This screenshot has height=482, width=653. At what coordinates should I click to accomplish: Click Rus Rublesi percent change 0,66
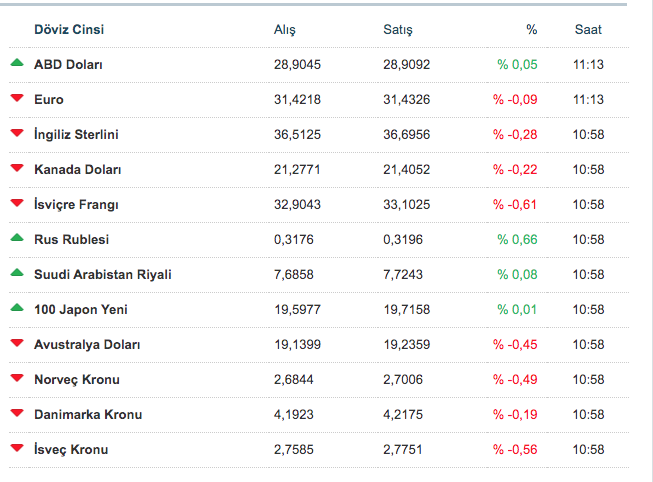(517, 239)
